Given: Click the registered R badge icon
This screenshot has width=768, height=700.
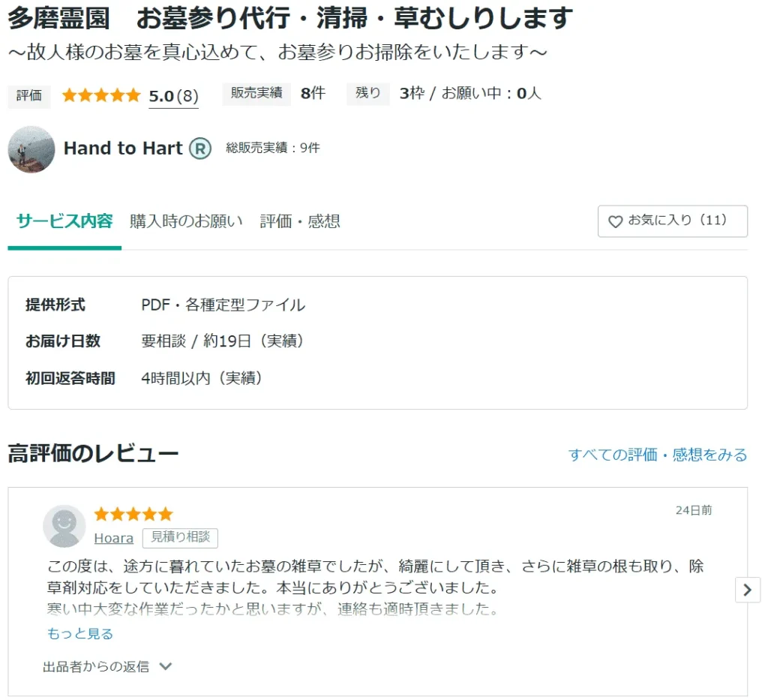Looking at the screenshot, I should pos(199,149).
